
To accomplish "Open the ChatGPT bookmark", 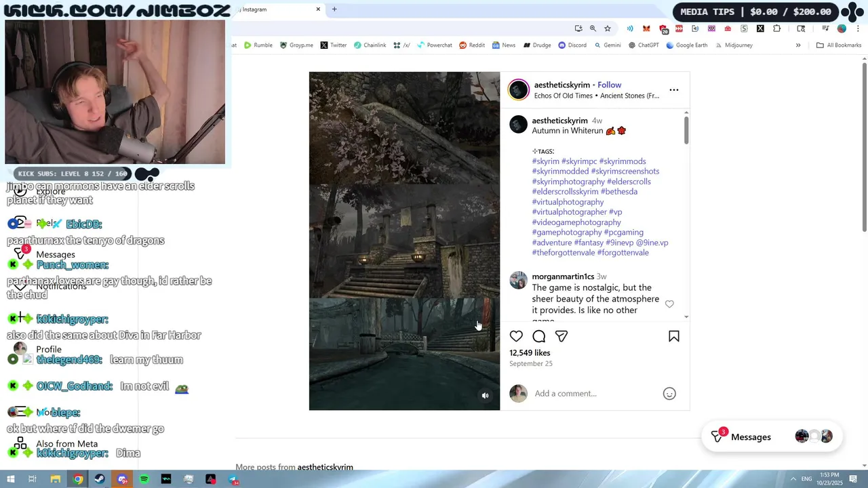I will 644,45.
